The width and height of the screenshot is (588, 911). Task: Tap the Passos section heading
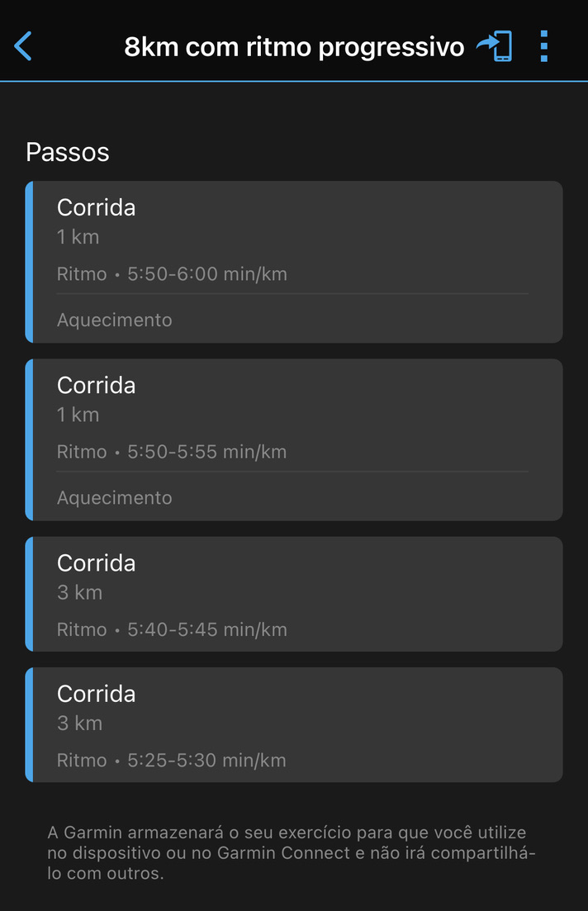coord(68,152)
